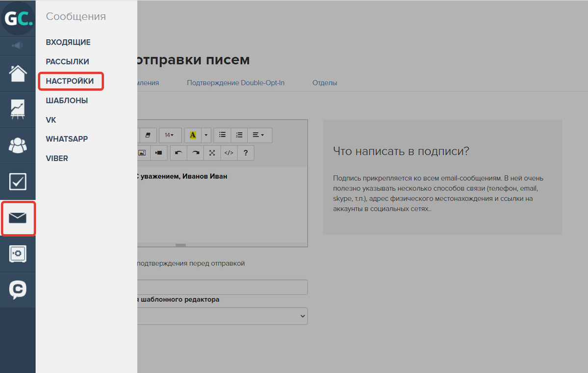Insert a numbered ordered list
The image size is (588, 373).
[x=239, y=135]
